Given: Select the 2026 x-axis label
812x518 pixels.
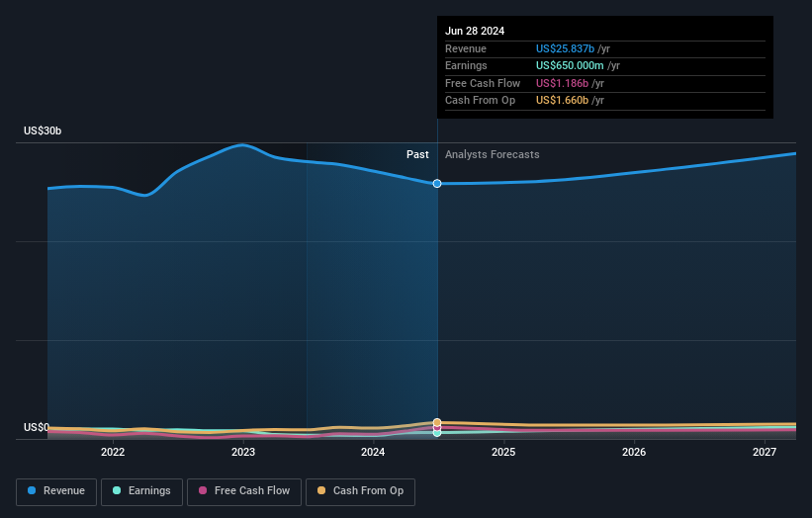Looking at the screenshot, I should [x=634, y=453].
